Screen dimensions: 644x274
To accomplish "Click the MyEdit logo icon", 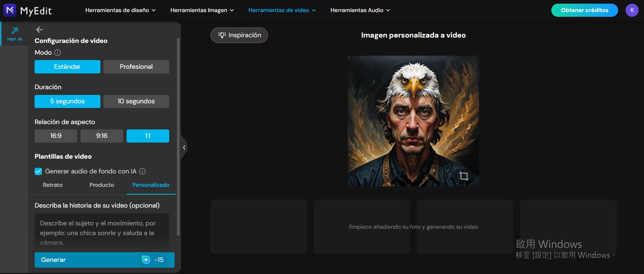I will (x=10, y=10).
